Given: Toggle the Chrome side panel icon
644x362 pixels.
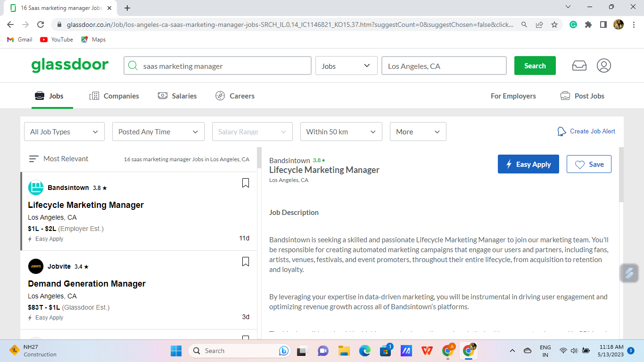Looking at the screenshot, I should click(x=603, y=25).
